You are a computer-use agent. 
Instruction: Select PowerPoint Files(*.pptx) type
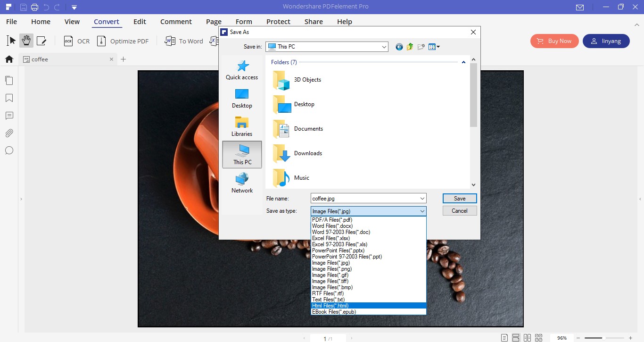pos(369,250)
